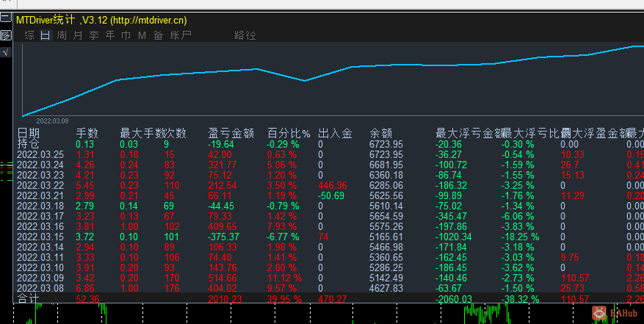Select the 2022.03.10 date row
The width and height of the screenshot is (644, 324).
pos(40,267)
